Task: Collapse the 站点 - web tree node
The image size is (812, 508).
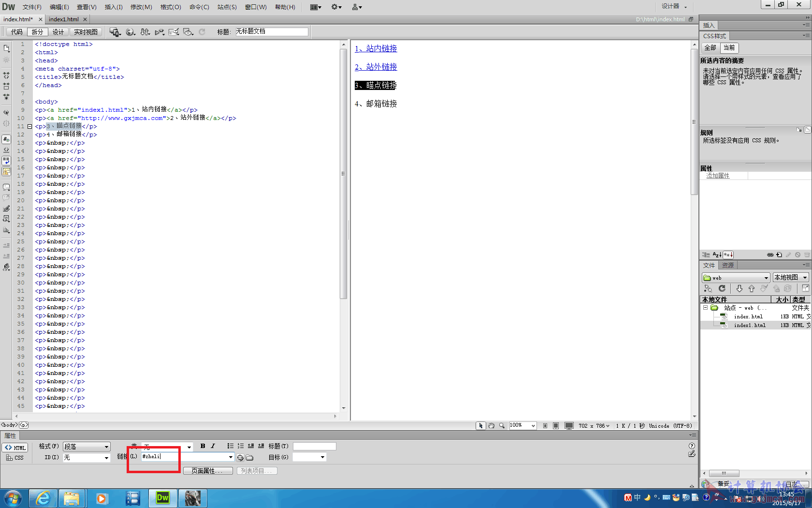Action: point(705,308)
